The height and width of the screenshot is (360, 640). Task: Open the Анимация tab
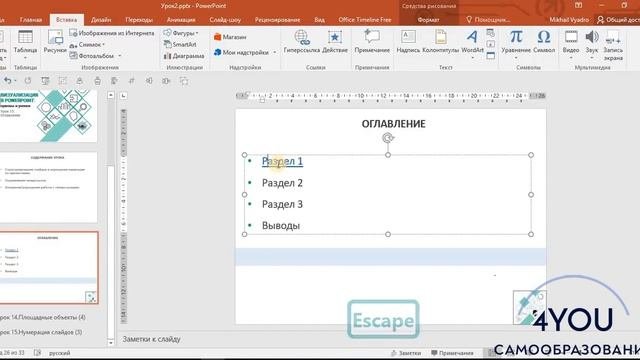tap(181, 20)
